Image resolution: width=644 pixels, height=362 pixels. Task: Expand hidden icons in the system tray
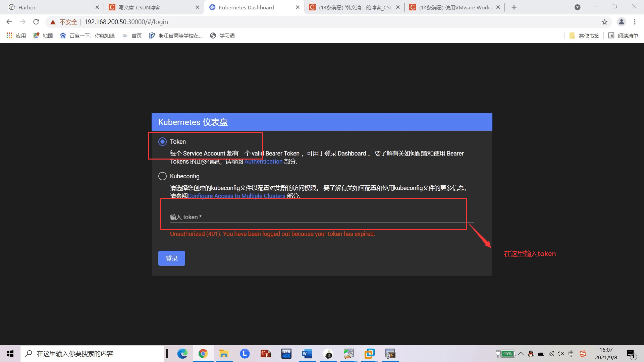521,354
